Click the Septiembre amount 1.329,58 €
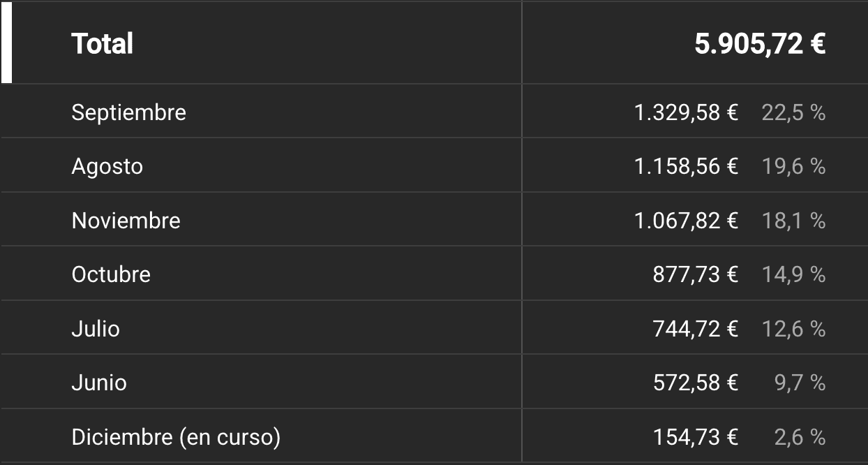This screenshot has width=868, height=465. tap(686, 112)
